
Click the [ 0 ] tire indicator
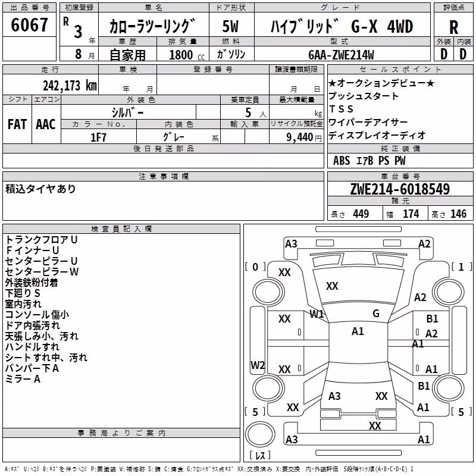click(255, 267)
